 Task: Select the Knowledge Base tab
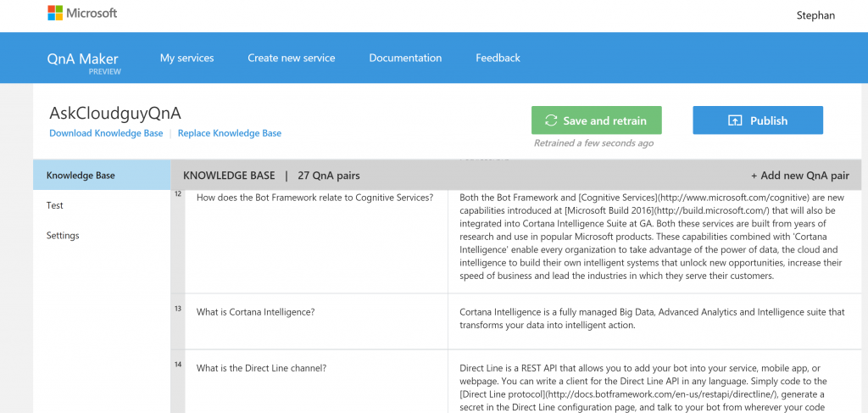102,176
